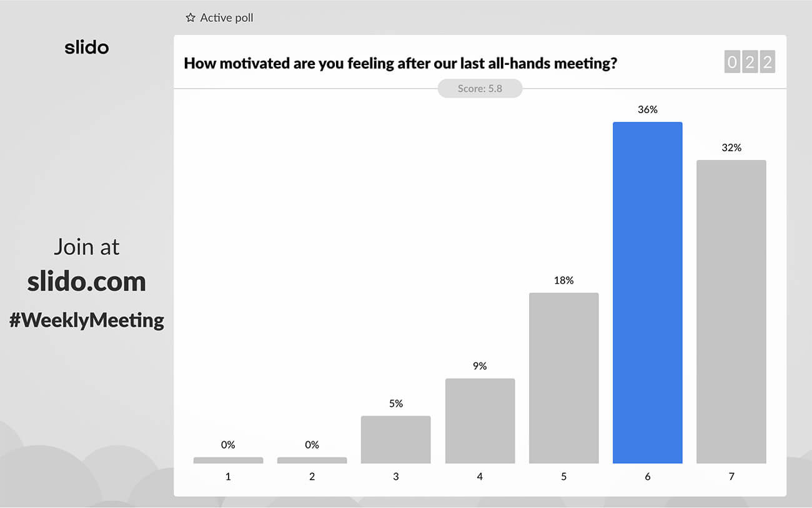
Task: Click the 36% label above the blue bar
Action: tap(648, 110)
